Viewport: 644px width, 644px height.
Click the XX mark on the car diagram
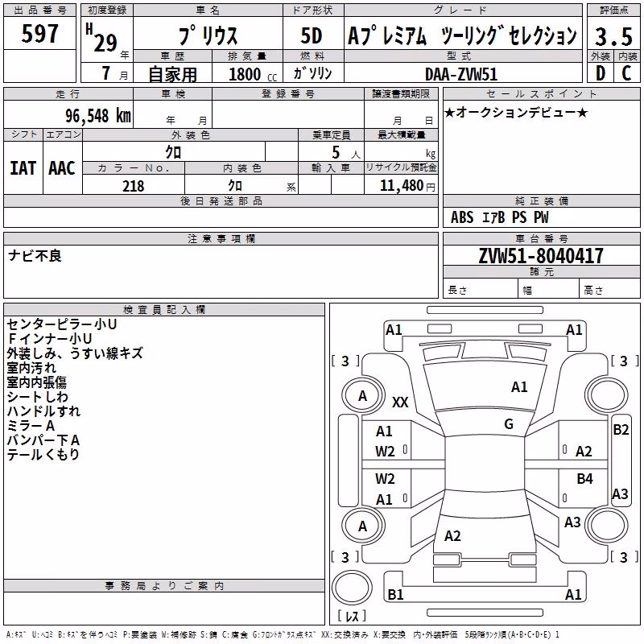(400, 402)
